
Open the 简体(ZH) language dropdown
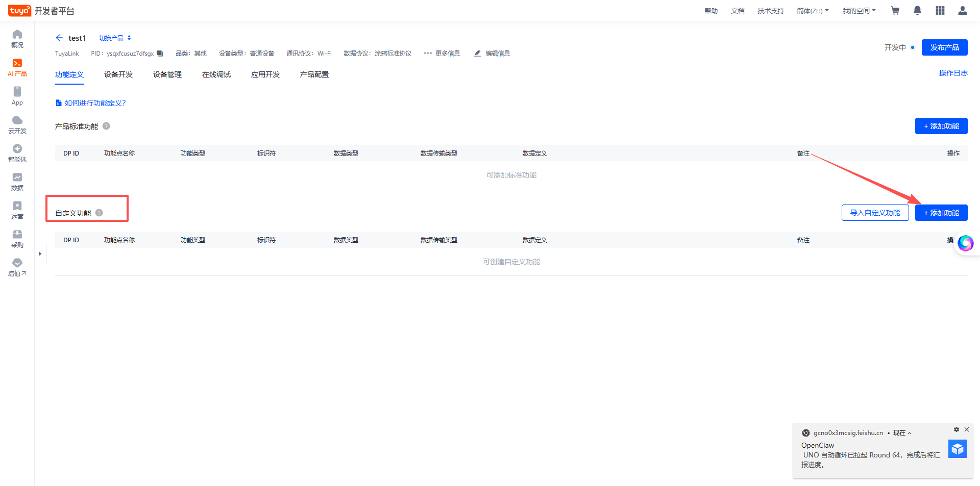click(x=813, y=11)
